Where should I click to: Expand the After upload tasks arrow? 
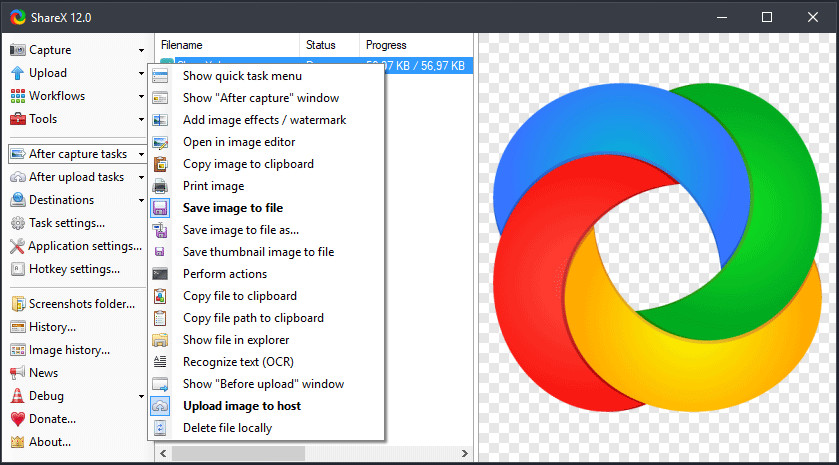141,177
